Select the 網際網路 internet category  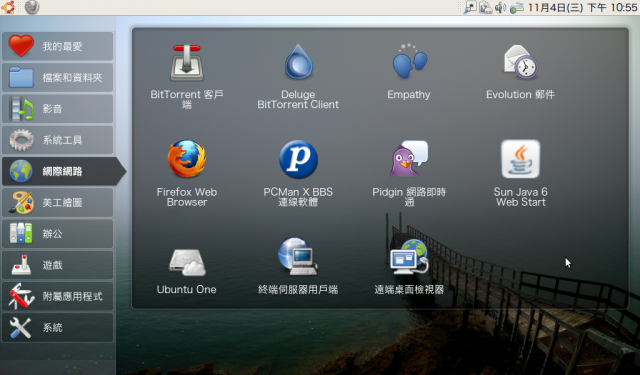pyautogui.click(x=63, y=171)
